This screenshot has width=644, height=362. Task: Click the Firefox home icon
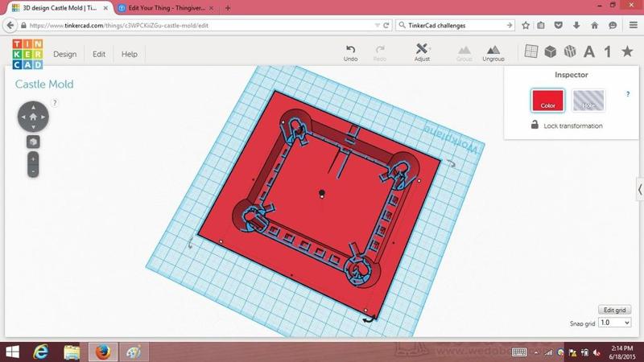[594, 26]
